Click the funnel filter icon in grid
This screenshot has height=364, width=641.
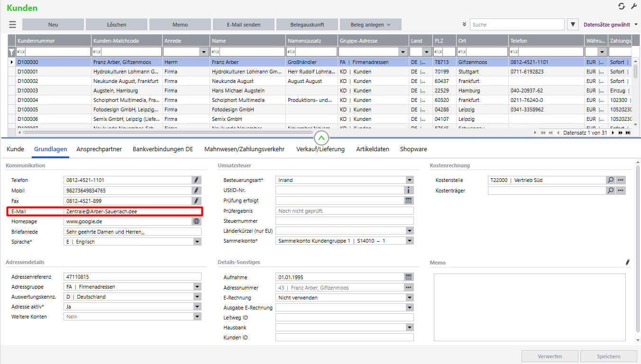pyautogui.click(x=12, y=52)
